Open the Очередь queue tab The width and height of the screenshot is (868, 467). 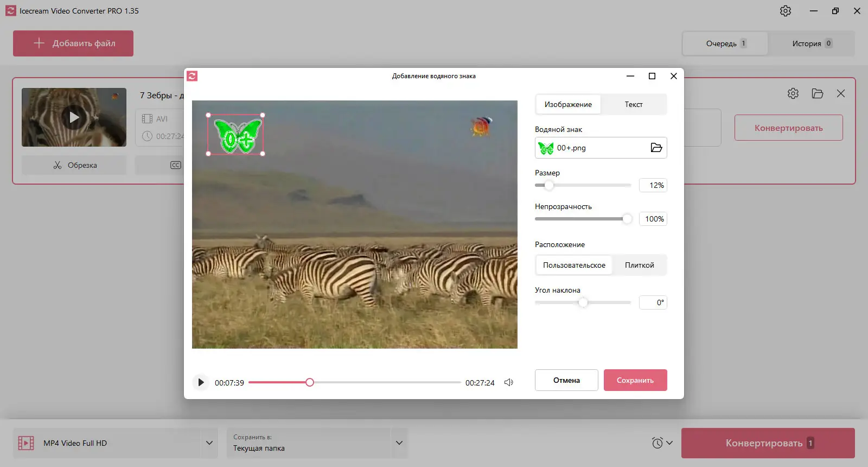[725, 43]
